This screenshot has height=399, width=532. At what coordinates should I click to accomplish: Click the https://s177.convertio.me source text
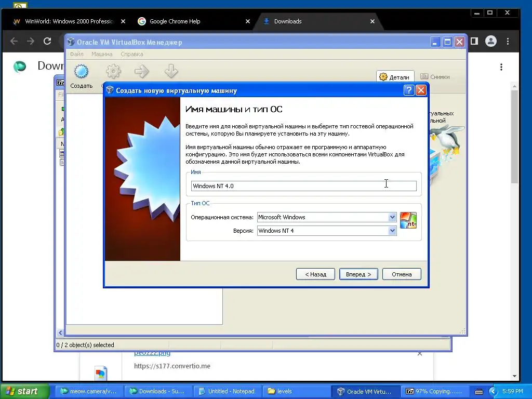(x=172, y=366)
